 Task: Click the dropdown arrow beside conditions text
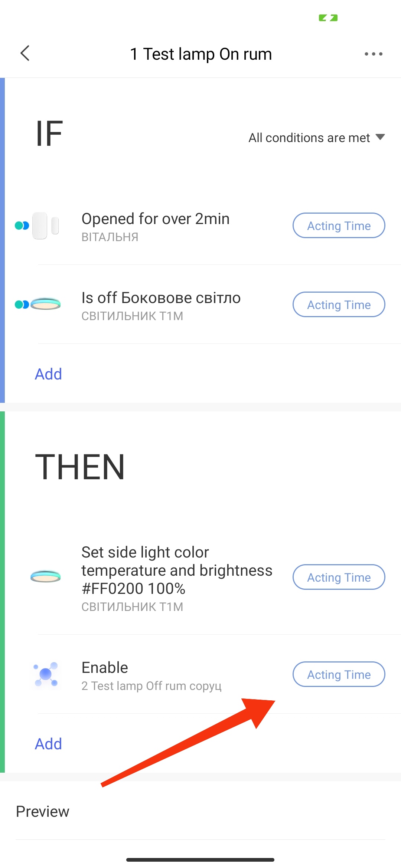(380, 137)
